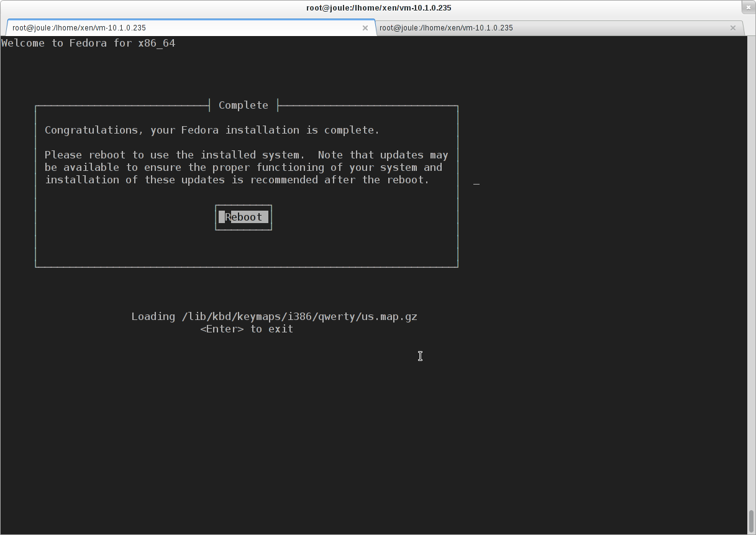Screen dimensions: 756x535
Task: Click the 'installation of these updates' line
Action: (x=237, y=180)
